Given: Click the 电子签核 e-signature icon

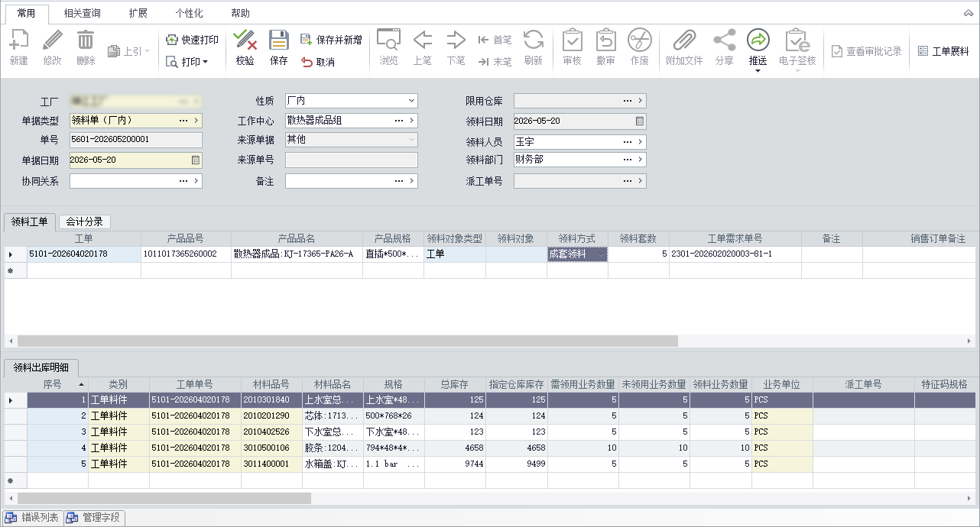Looking at the screenshot, I should tap(797, 40).
